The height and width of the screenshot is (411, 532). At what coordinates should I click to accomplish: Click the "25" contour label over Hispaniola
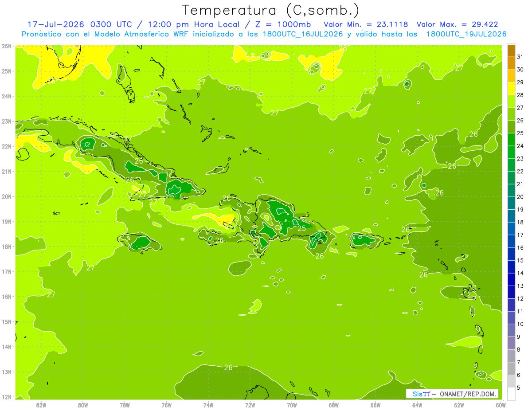pyautogui.click(x=301, y=229)
